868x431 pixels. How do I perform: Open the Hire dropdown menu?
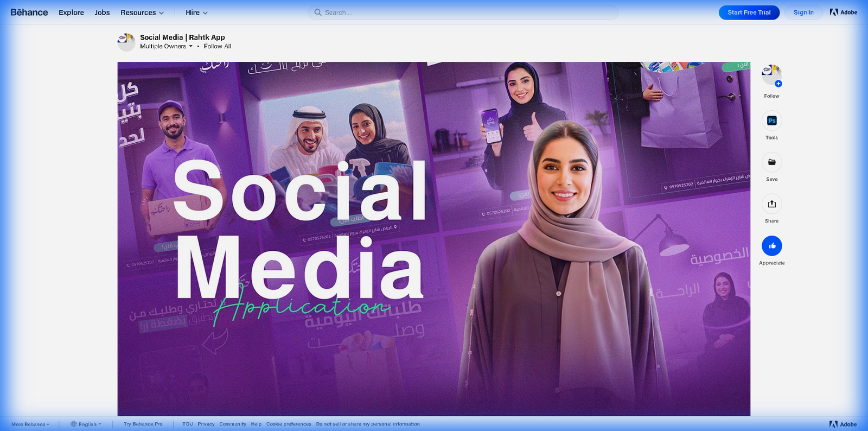point(196,12)
